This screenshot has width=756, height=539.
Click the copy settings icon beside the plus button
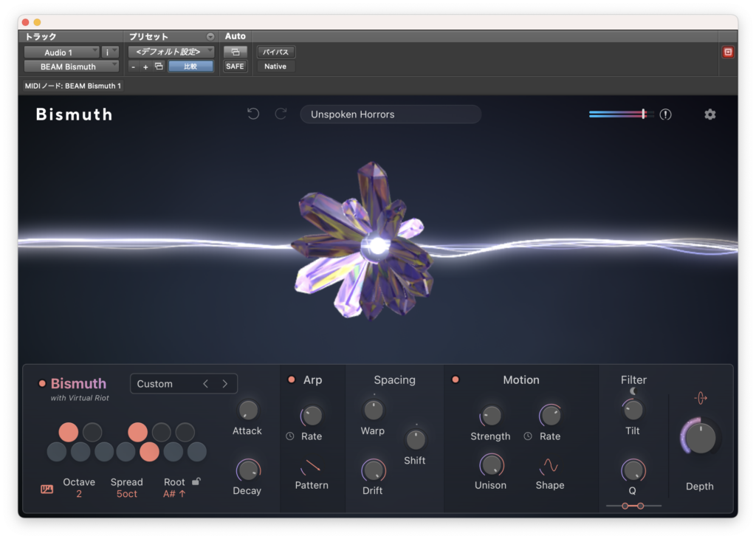pos(159,66)
